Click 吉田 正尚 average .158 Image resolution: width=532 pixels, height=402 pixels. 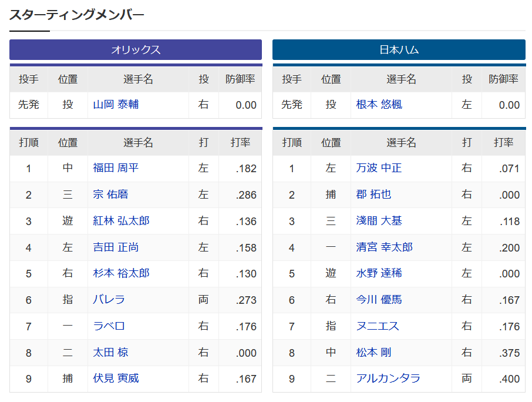[x=246, y=248]
